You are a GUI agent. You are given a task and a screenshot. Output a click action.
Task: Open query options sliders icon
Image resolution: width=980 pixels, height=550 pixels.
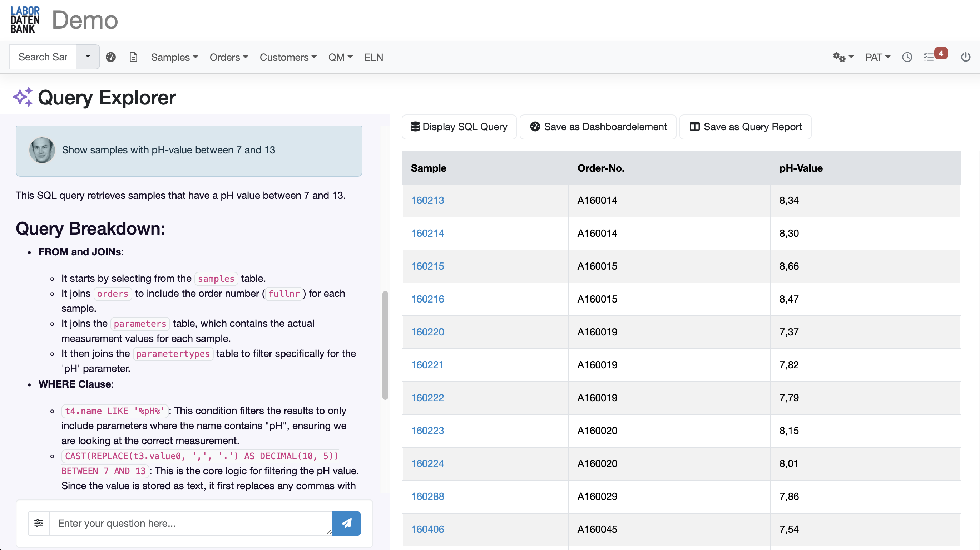point(39,523)
